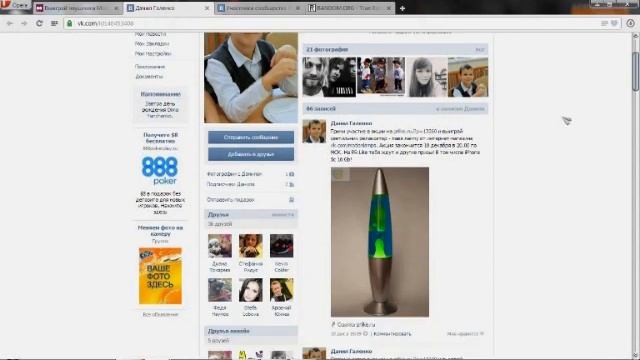Open the Друзья section header
The image size is (640, 360).
click(x=251, y=215)
